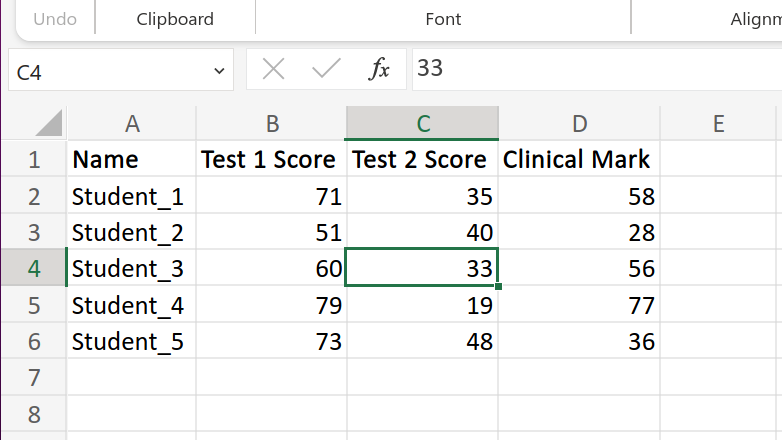This screenshot has width=782, height=440.
Task: Select column D header
Action: click(579, 123)
